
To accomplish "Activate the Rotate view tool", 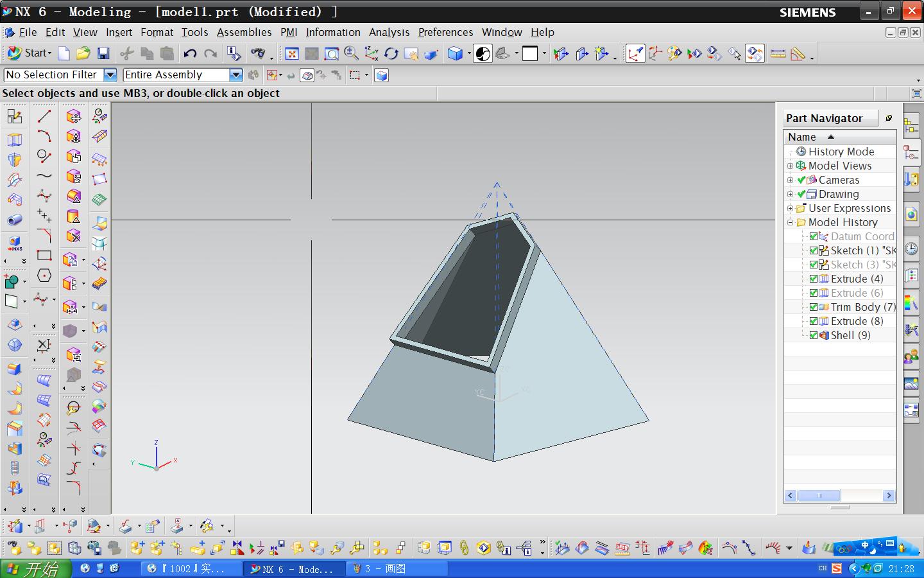I will pos(391,54).
